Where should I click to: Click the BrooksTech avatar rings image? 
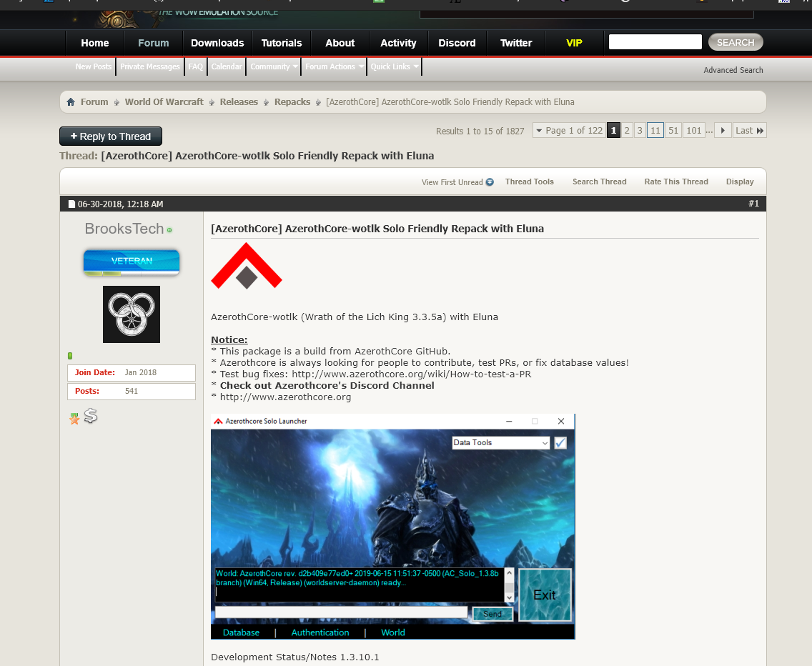pyautogui.click(x=132, y=314)
